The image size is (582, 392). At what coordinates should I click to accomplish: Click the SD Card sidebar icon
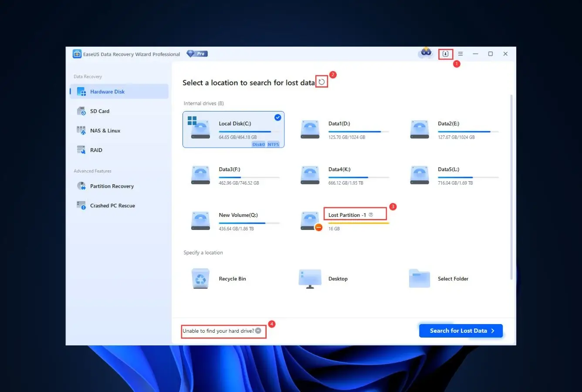[81, 111]
